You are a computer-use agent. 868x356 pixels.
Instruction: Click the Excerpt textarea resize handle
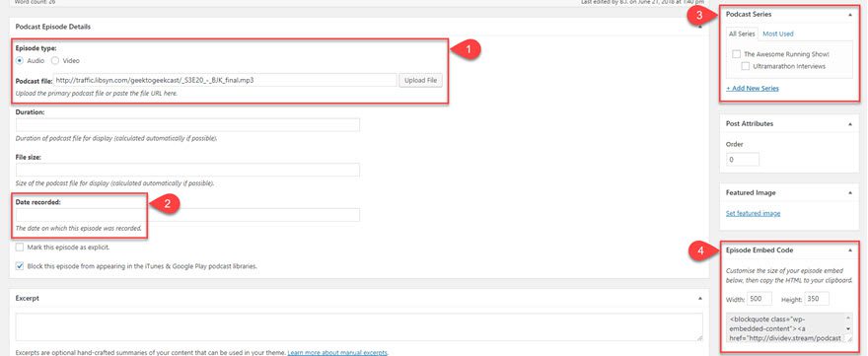pos(699,337)
